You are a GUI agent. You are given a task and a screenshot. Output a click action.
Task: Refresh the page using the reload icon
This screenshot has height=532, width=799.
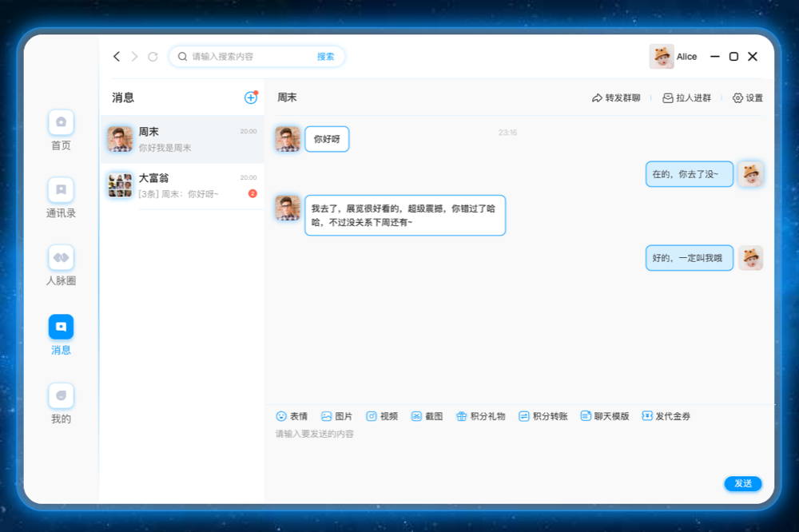pyautogui.click(x=153, y=57)
